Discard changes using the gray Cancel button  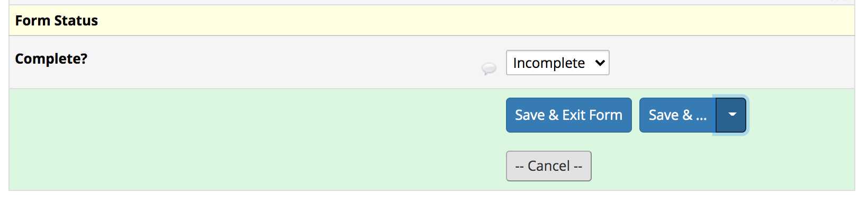point(548,166)
